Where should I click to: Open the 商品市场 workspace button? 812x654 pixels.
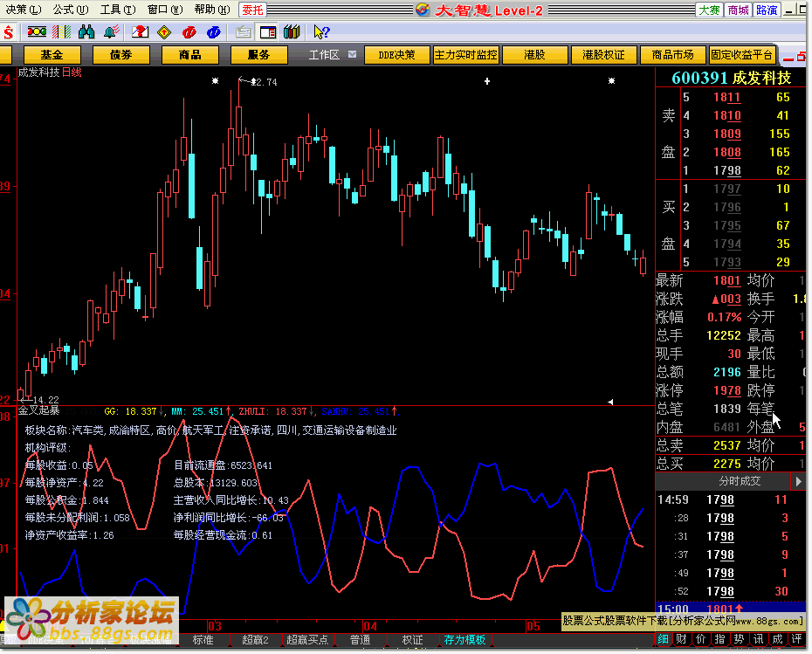[672, 55]
